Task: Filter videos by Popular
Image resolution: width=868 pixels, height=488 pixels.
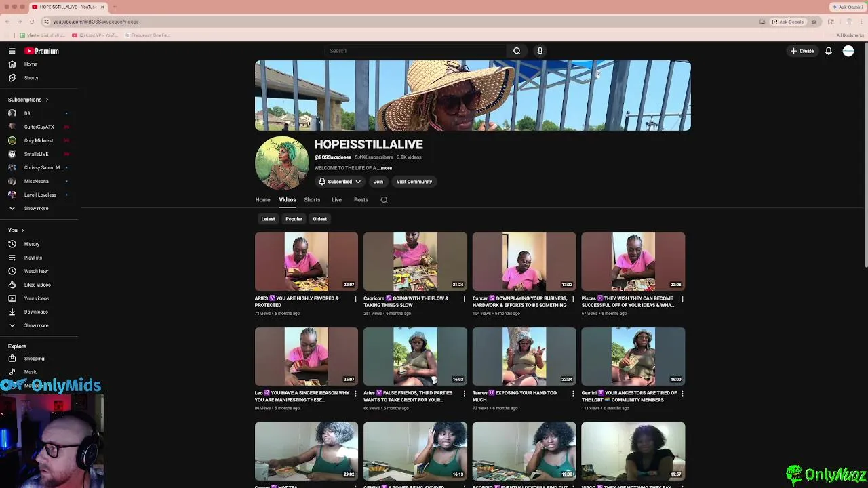Action: (x=294, y=219)
